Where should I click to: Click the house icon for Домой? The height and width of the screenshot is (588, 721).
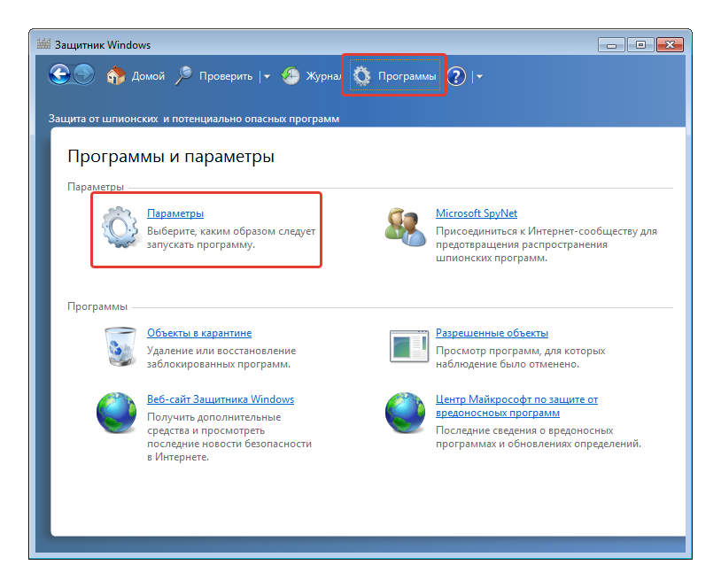pos(116,75)
